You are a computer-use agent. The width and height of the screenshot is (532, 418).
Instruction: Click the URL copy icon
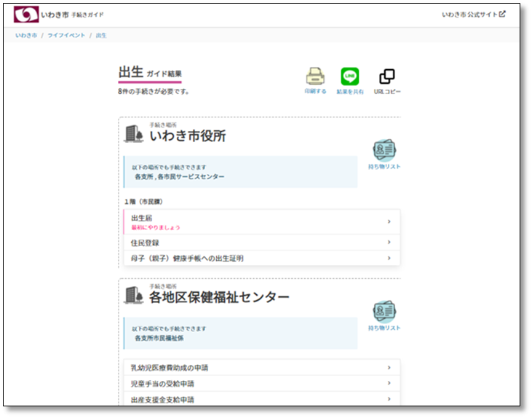point(387,76)
